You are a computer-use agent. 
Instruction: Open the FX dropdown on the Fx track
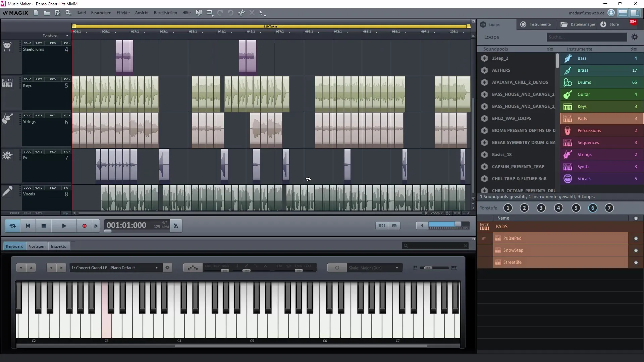[x=67, y=152]
